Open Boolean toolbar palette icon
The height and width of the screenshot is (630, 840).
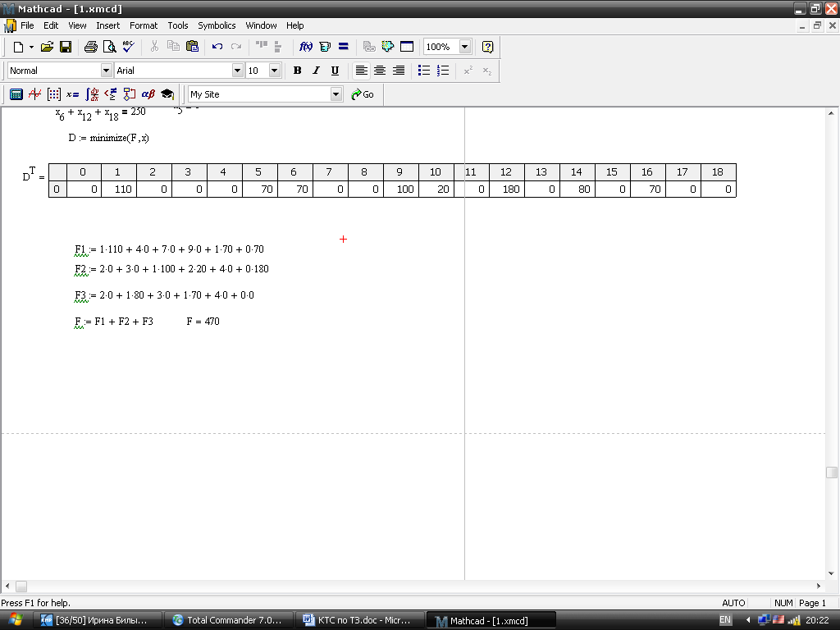pyautogui.click(x=111, y=95)
